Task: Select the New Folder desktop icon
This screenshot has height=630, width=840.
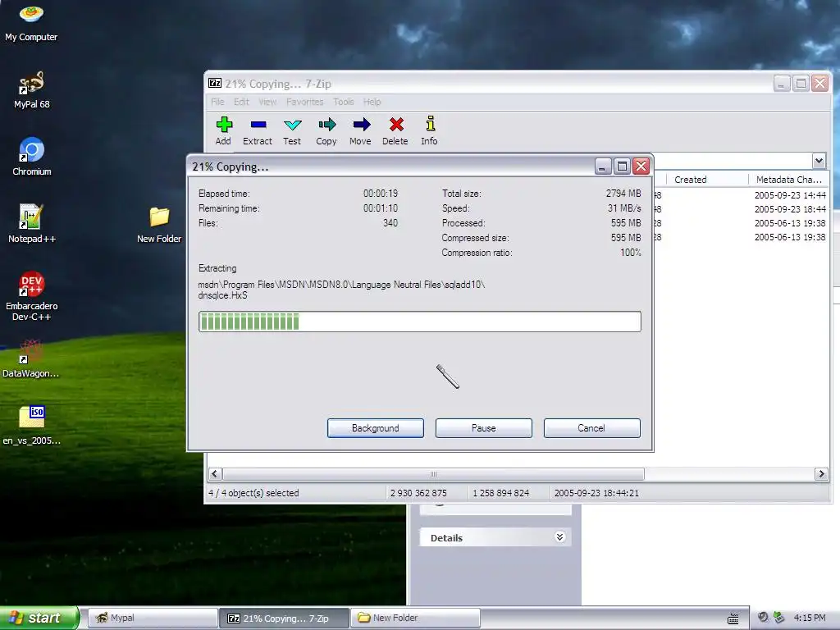Action: coord(159,225)
